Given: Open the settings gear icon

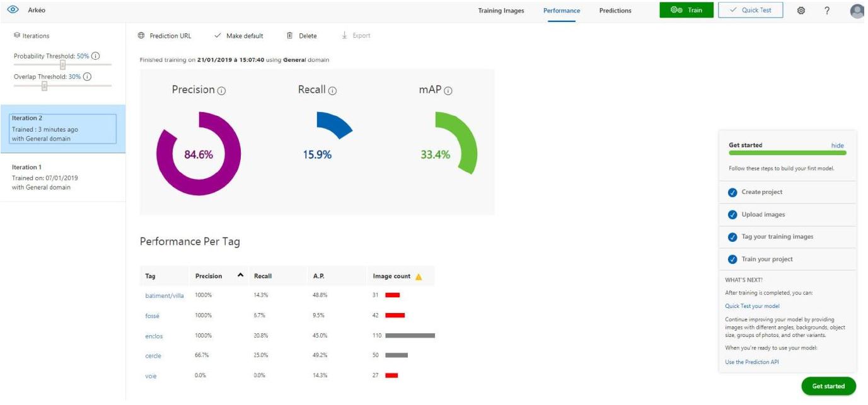Looking at the screenshot, I should pos(801,11).
